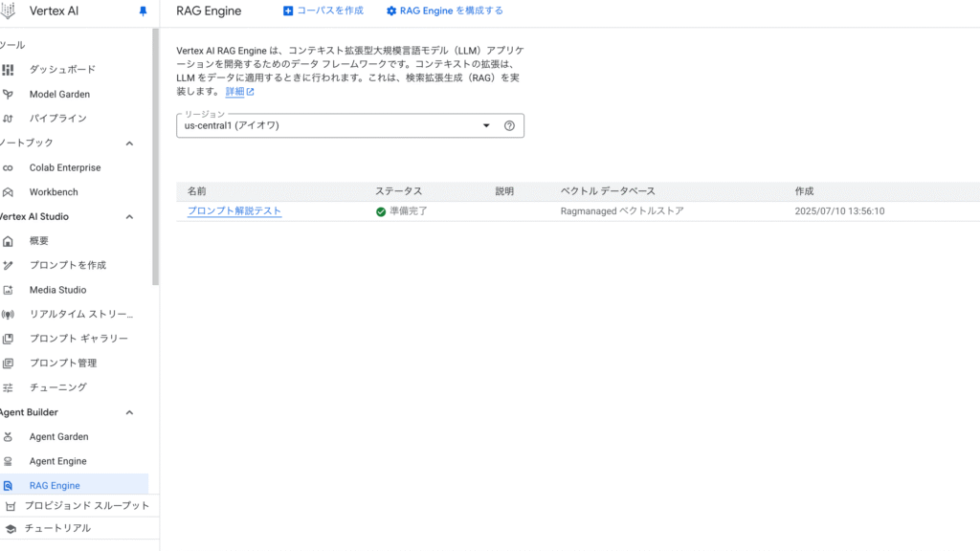Image resolution: width=980 pixels, height=551 pixels.
Task: Click the Workbench icon in sidebar
Action: [x=8, y=192]
